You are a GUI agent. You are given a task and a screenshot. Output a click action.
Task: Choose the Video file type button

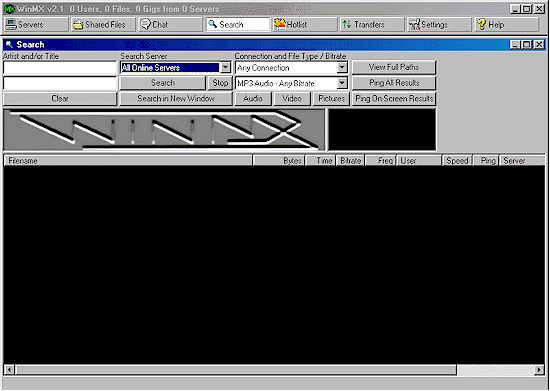click(292, 99)
